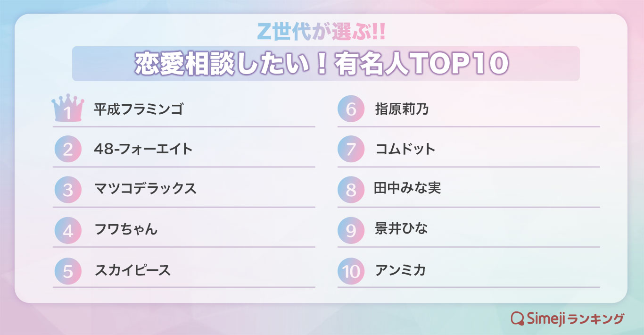Click the Simeji speech bubble logo icon

click(518, 318)
